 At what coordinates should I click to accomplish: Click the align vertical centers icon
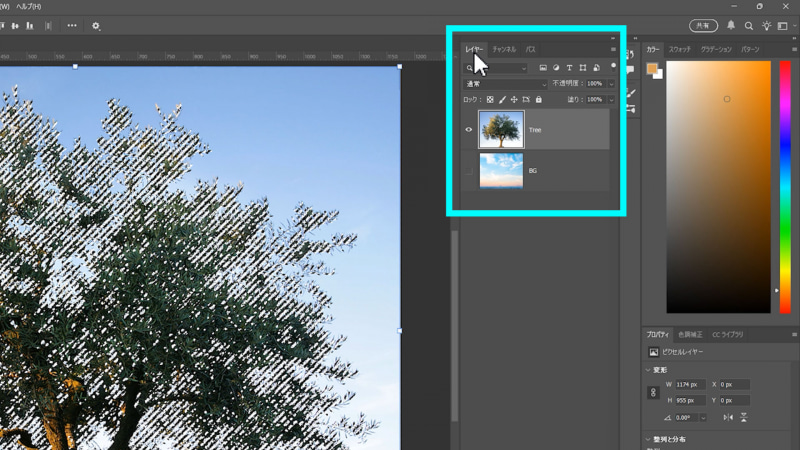15,26
